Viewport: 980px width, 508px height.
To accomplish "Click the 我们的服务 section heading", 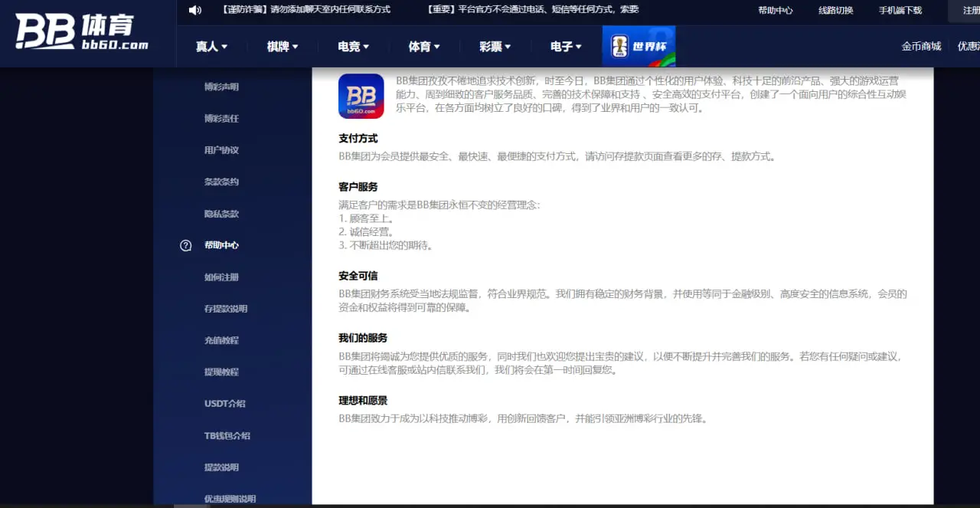I will point(363,338).
